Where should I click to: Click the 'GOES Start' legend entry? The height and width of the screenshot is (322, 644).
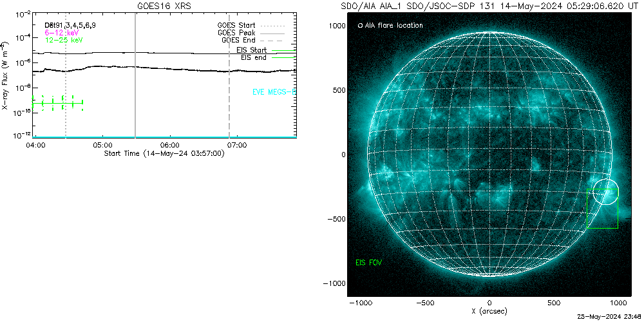tap(251, 25)
